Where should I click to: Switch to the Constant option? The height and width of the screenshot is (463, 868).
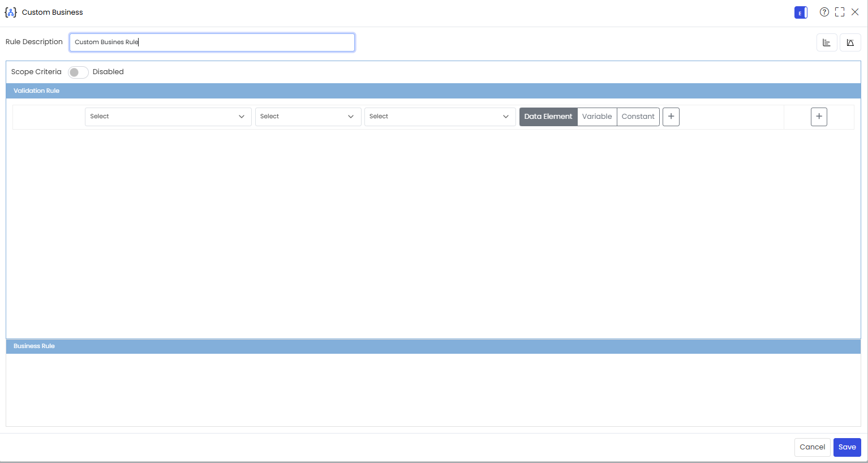tap(638, 117)
